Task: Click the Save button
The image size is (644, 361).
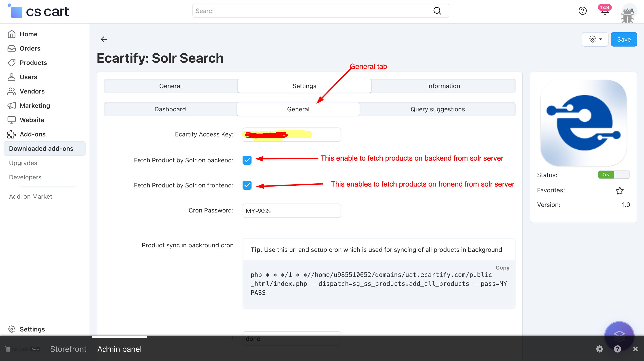Action: coord(624,39)
